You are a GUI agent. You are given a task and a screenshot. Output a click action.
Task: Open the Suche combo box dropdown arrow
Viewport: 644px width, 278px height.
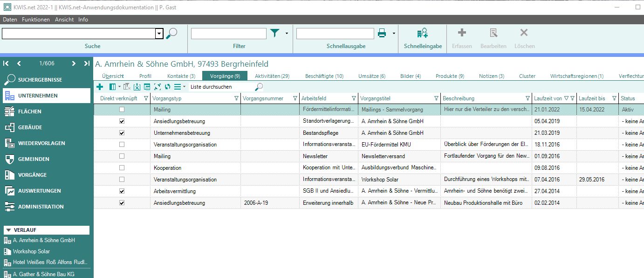click(x=159, y=34)
